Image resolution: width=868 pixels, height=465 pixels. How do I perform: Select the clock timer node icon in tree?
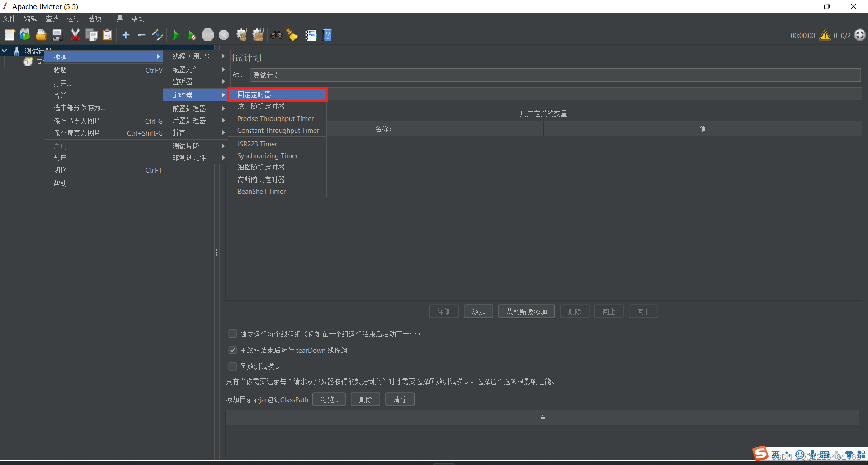[x=28, y=62]
